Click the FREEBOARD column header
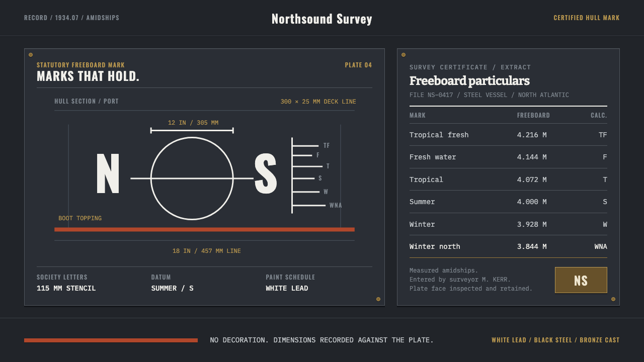Image resolution: width=644 pixels, height=362 pixels. point(533,115)
